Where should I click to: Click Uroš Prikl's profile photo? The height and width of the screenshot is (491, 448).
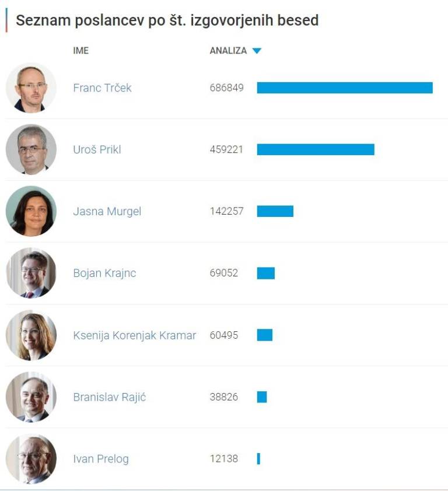pyautogui.click(x=31, y=150)
